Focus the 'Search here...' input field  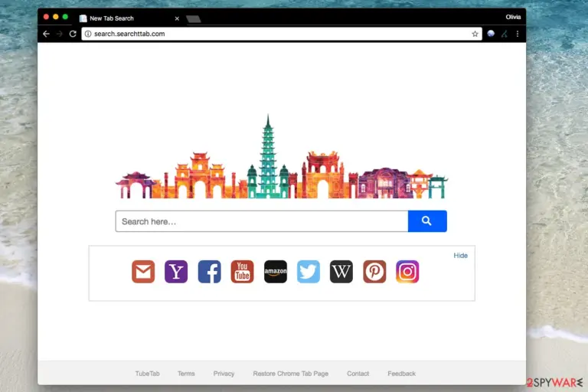point(262,221)
